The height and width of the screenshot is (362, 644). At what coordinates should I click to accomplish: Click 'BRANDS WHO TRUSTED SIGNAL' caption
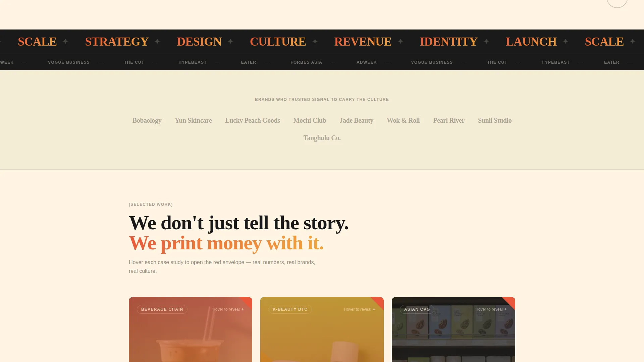(x=322, y=100)
